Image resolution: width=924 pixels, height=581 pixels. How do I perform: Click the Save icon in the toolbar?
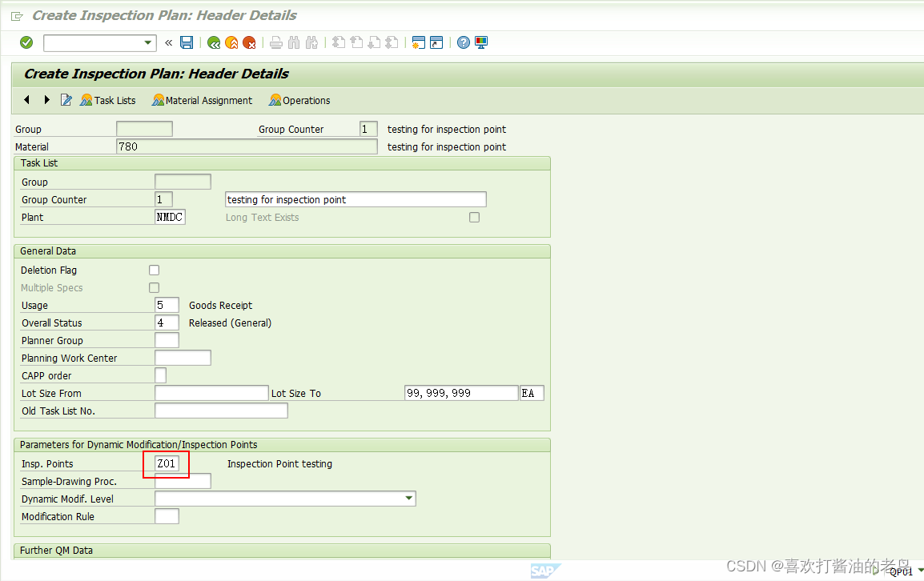(x=187, y=43)
